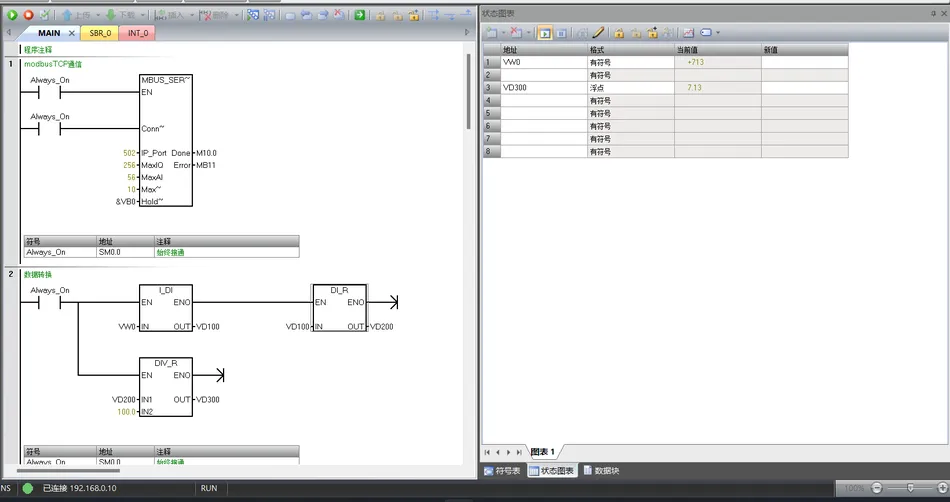Click the symbol addressing tag icon
Screen dimensions: 950x502
pyautogui.click(x=706, y=33)
